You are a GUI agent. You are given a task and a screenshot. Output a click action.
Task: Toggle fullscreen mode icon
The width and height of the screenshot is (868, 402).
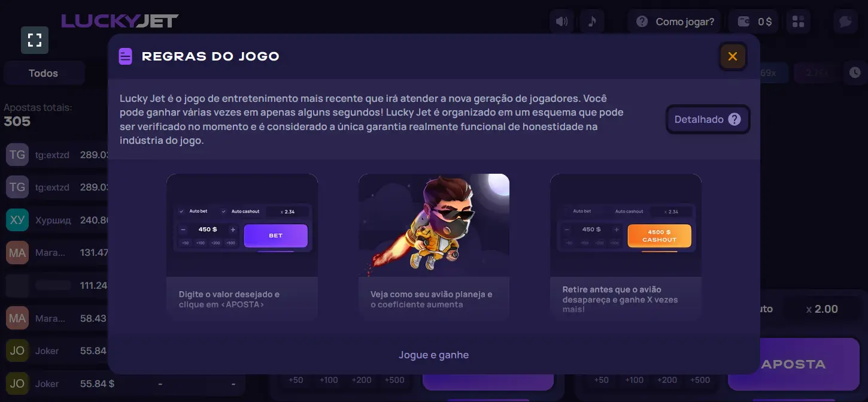tap(35, 40)
